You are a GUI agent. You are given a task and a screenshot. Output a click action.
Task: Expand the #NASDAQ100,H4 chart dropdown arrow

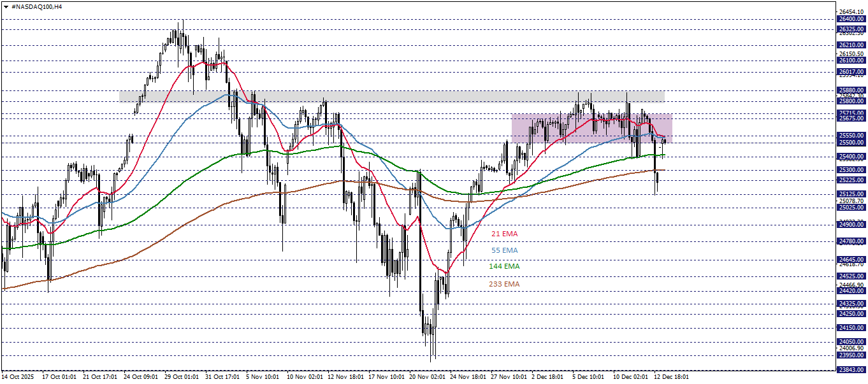(6, 5)
